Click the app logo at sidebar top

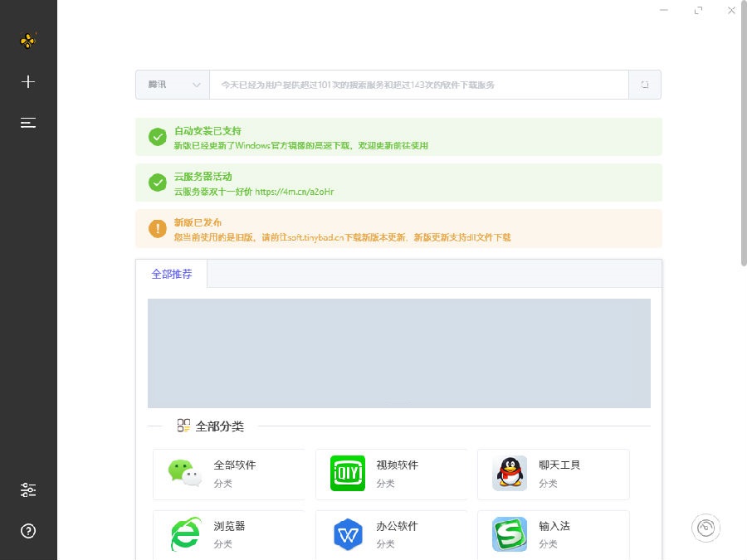click(x=28, y=40)
